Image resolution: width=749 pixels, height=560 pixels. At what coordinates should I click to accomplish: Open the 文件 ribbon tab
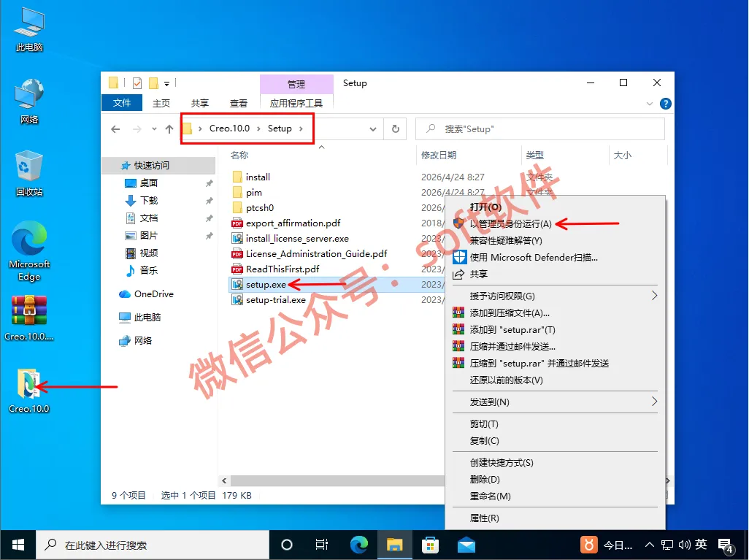tap(122, 103)
